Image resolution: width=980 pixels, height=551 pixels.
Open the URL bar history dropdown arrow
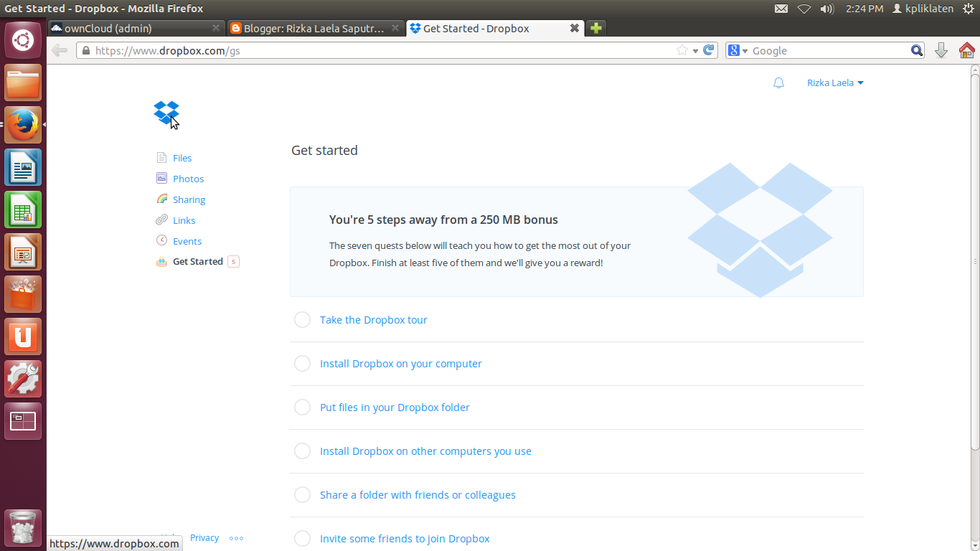[x=695, y=51]
